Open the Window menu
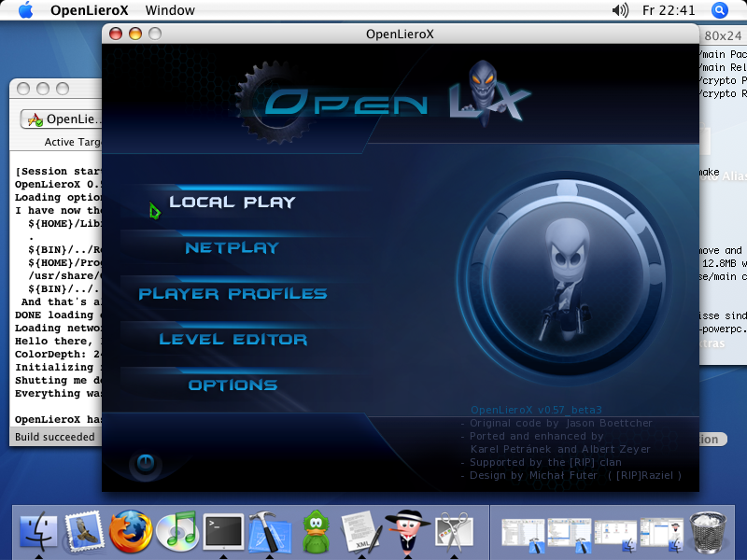Screen dimensions: 747x560 pyautogui.click(x=171, y=10)
